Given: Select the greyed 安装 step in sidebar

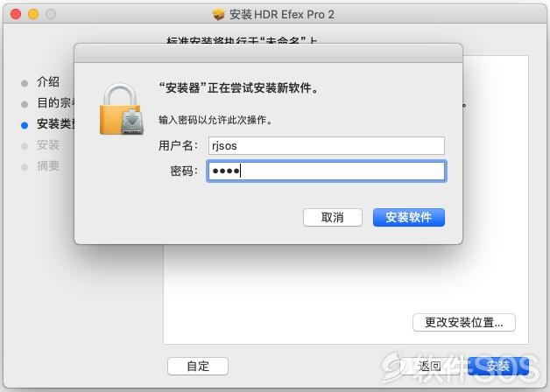Looking at the screenshot, I should [48, 145].
